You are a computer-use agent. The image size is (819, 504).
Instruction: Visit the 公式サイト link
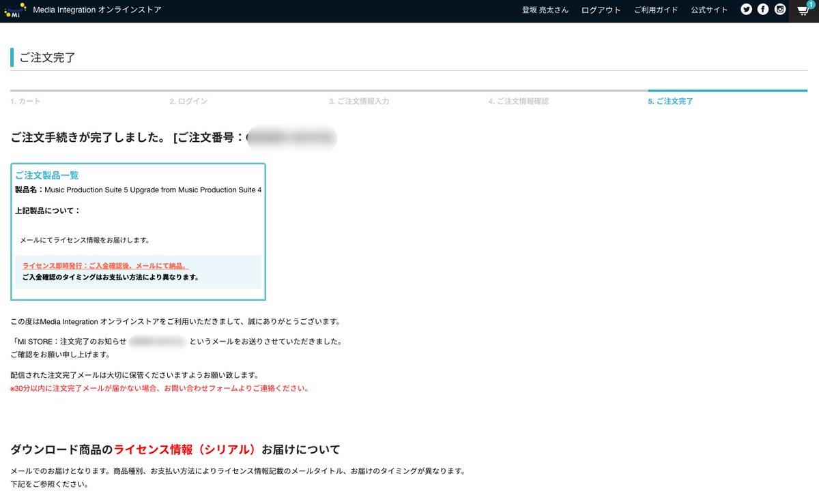pos(709,10)
